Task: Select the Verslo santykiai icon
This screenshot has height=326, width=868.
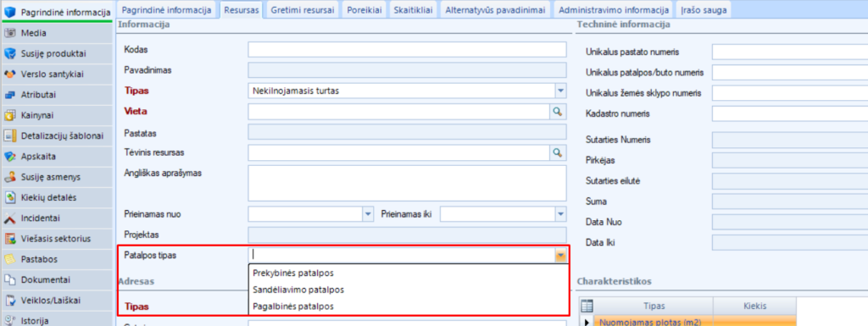Action: [9, 74]
